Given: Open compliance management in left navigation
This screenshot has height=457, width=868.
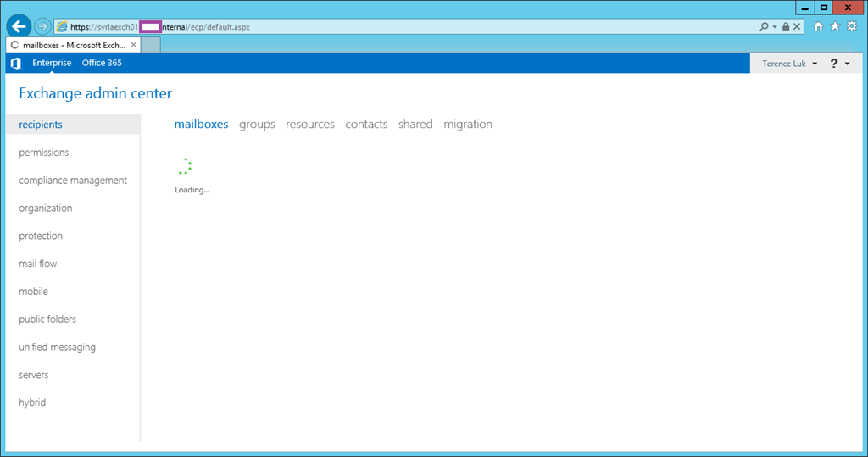Looking at the screenshot, I should pos(73,180).
